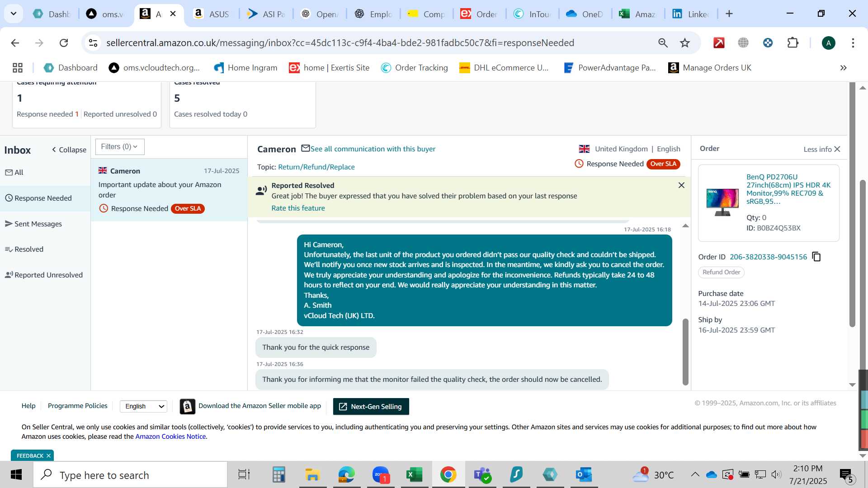The image size is (868, 488).
Task: Open Task View in taskbar
Action: [x=244, y=475]
